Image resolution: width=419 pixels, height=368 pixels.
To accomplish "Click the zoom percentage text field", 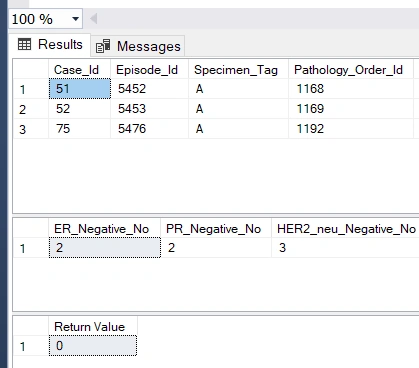I will coord(40,19).
